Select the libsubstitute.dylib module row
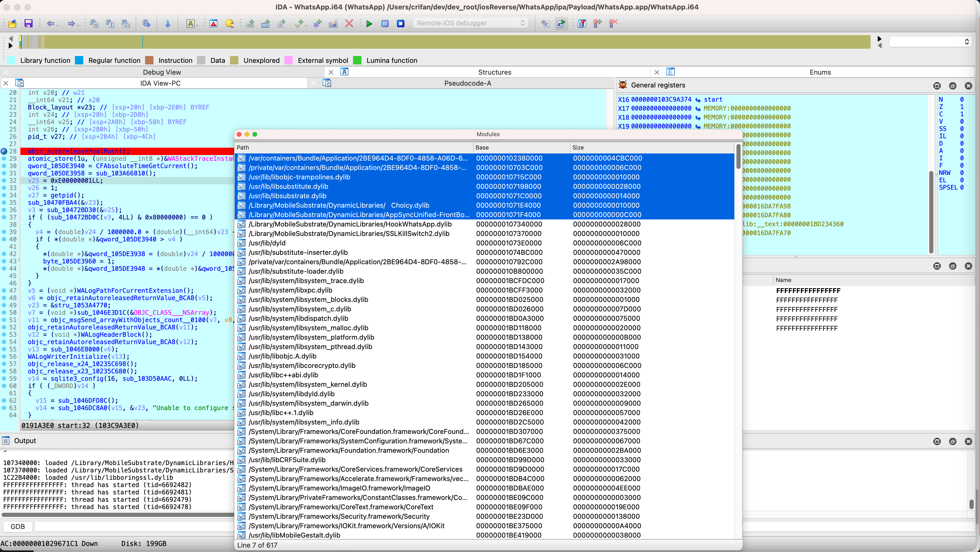This screenshot has width=980, height=552. (485, 186)
